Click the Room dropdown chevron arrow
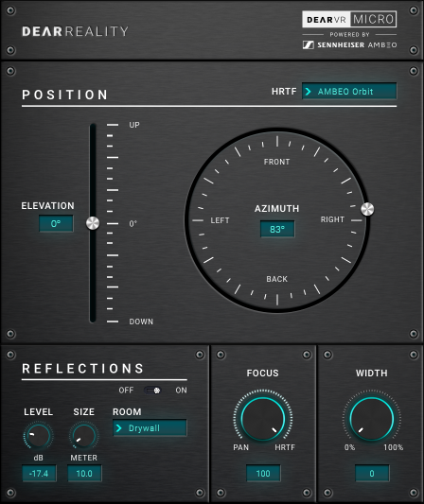Screen dimensions: 424x504 tap(118, 428)
